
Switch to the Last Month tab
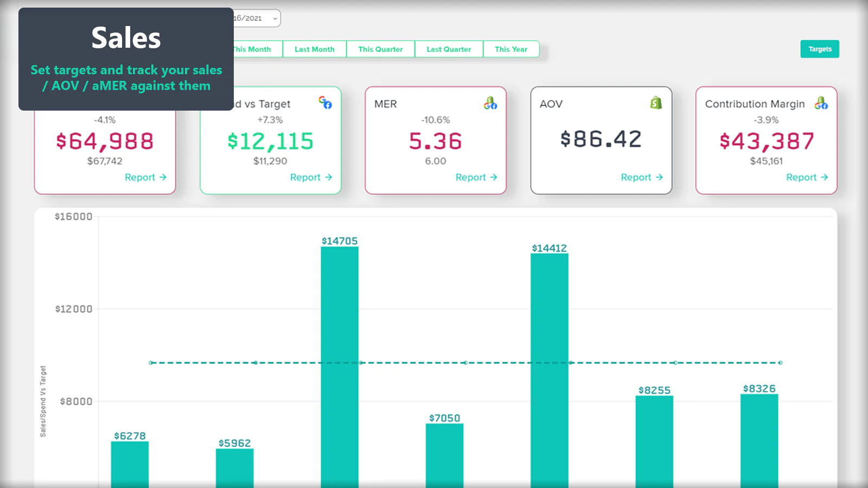pyautogui.click(x=314, y=49)
